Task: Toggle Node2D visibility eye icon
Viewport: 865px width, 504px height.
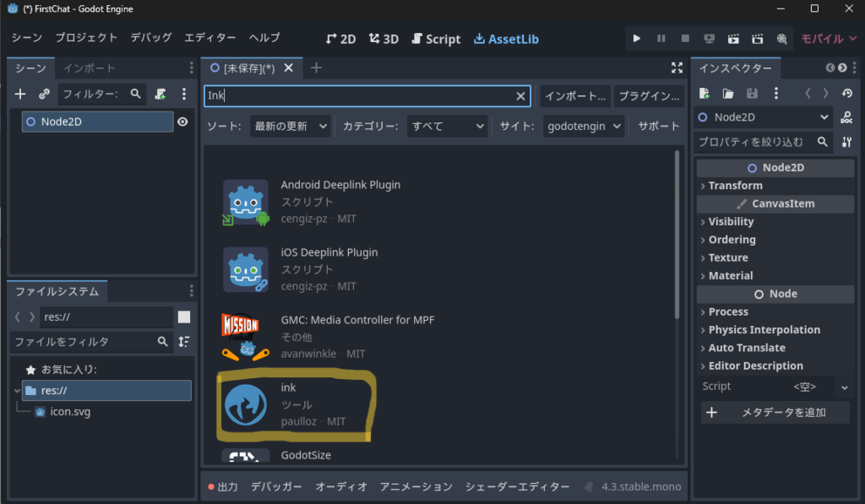Action: tap(182, 122)
